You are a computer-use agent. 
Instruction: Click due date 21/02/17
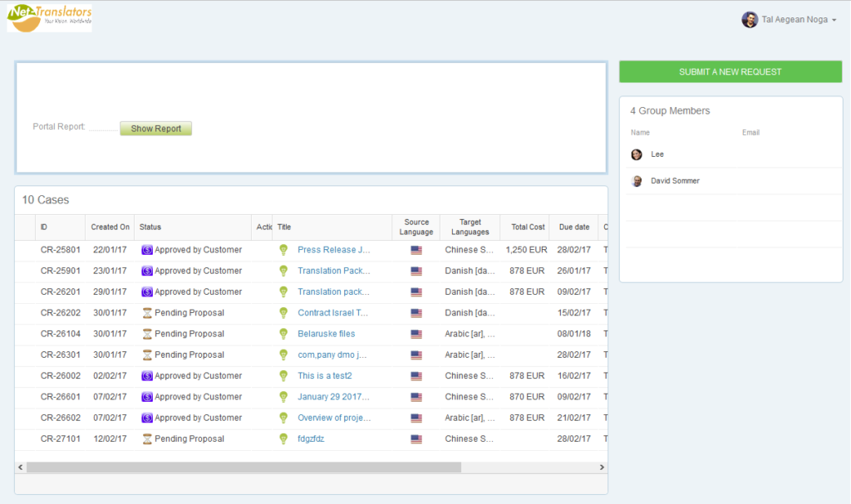[x=573, y=418]
